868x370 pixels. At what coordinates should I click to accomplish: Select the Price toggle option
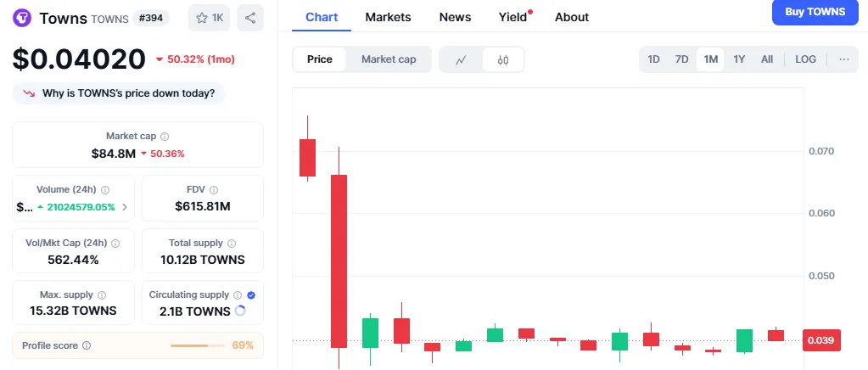click(x=320, y=59)
